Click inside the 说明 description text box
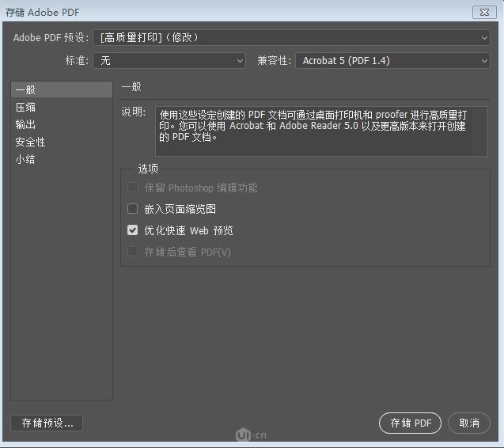Screen dimensions: 504x448 coord(320,131)
